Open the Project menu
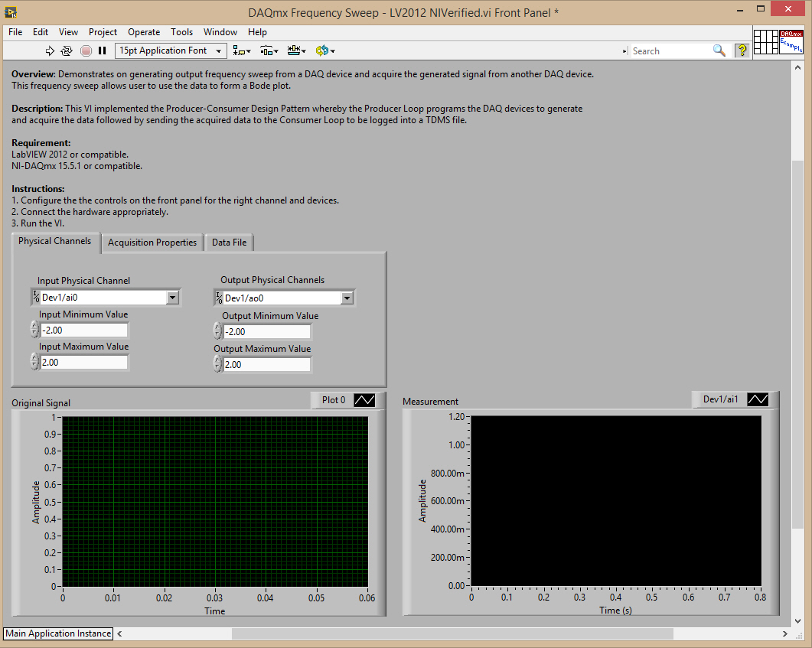The width and height of the screenshot is (812, 648). (x=103, y=32)
